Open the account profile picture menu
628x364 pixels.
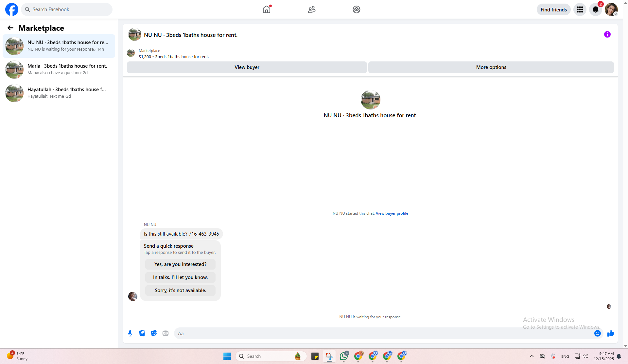tap(611, 9)
